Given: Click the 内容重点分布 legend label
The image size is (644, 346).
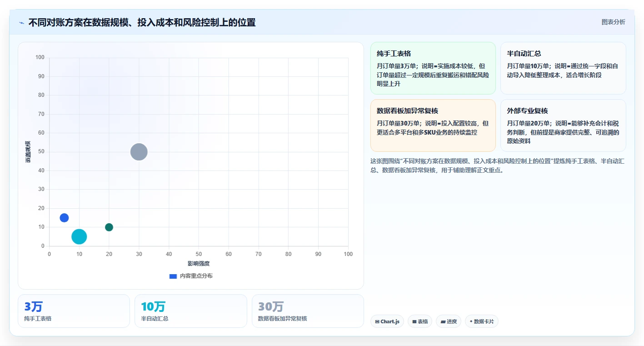Looking at the screenshot, I should click(x=196, y=276).
